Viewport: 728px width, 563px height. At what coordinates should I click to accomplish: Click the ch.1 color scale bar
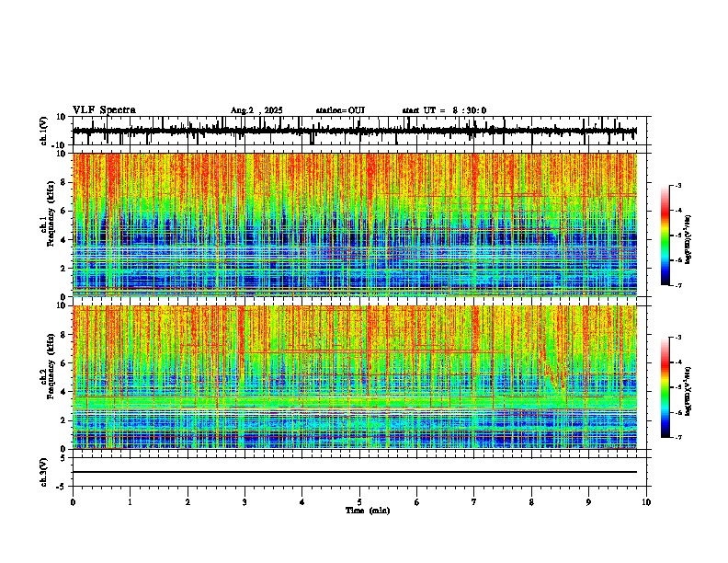pyautogui.click(x=665, y=236)
